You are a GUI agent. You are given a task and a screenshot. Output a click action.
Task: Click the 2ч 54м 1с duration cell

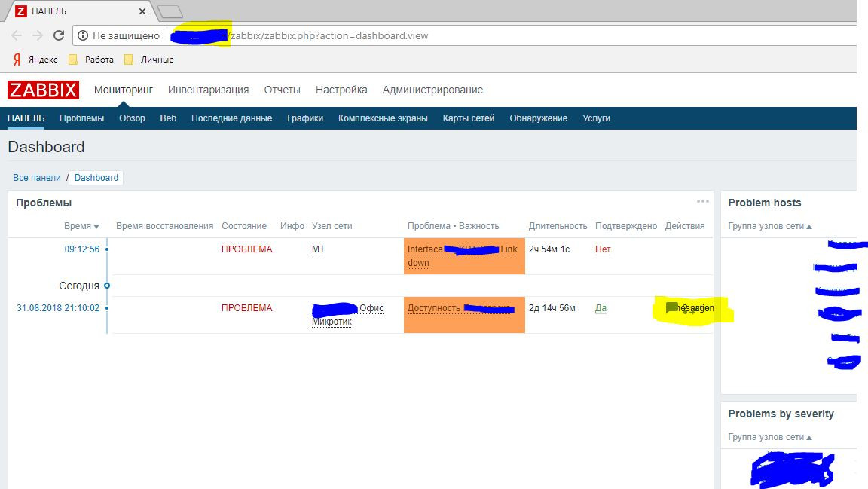pyautogui.click(x=549, y=249)
